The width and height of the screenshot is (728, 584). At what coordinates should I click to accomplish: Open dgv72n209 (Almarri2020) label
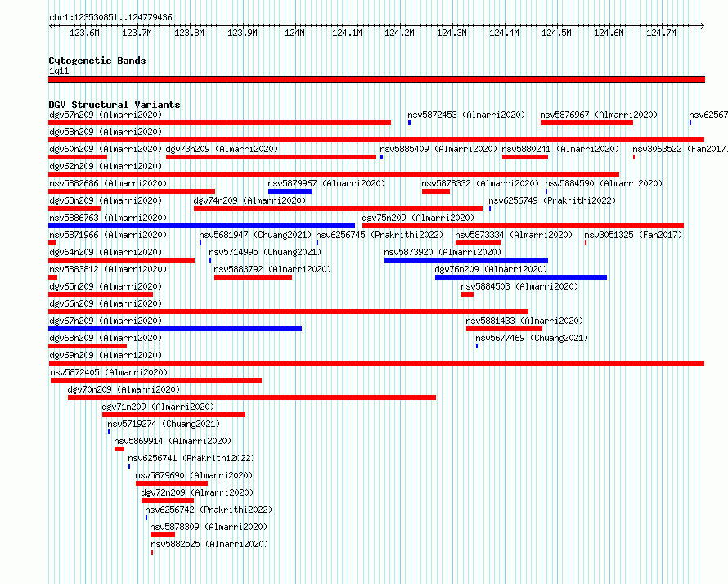(197, 492)
